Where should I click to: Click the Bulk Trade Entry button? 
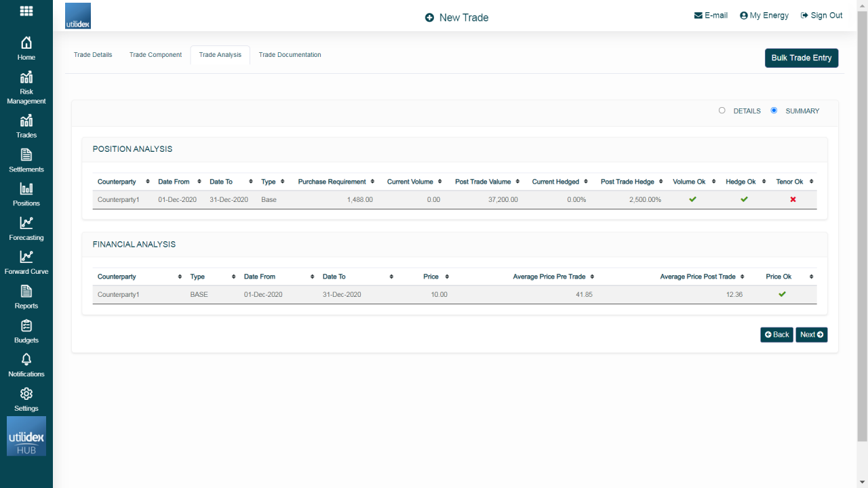tap(802, 58)
